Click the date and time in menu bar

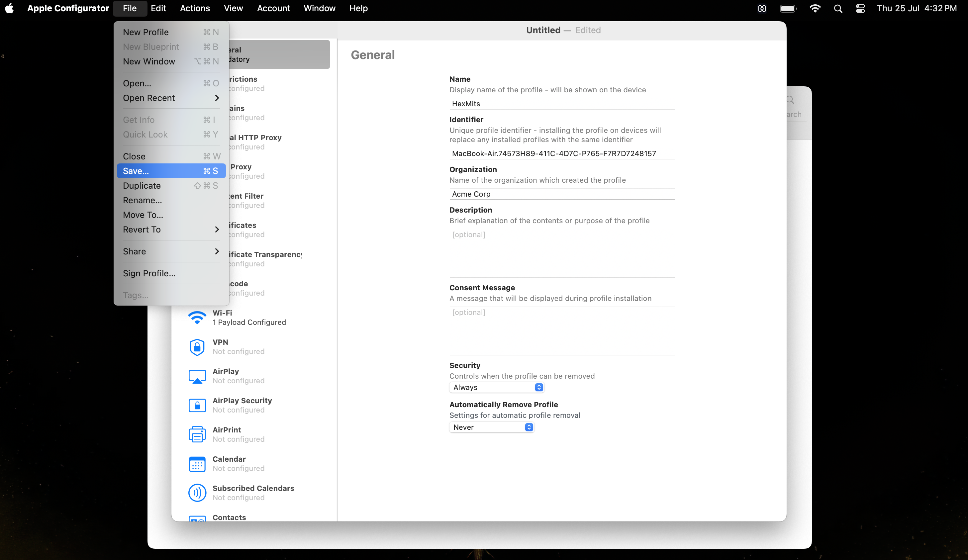pyautogui.click(x=917, y=8)
